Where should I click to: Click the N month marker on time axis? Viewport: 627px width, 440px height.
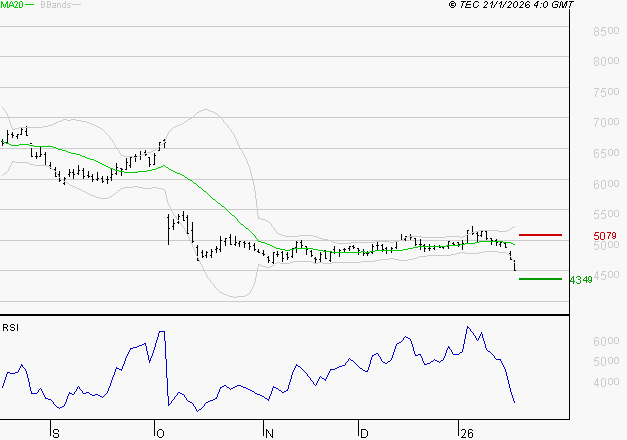(269, 433)
